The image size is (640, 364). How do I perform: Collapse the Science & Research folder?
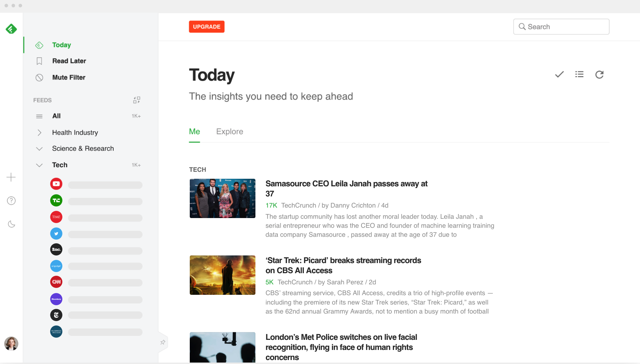(39, 148)
